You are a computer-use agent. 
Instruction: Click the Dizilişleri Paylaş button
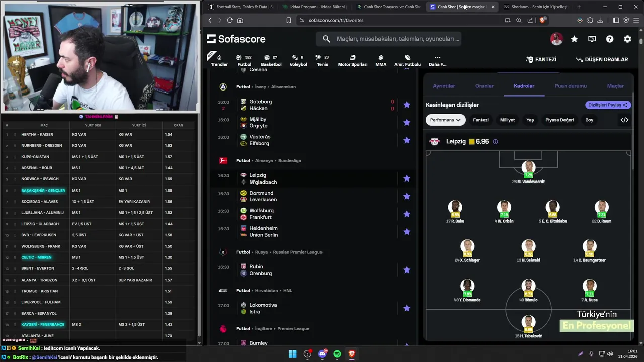tap(608, 105)
